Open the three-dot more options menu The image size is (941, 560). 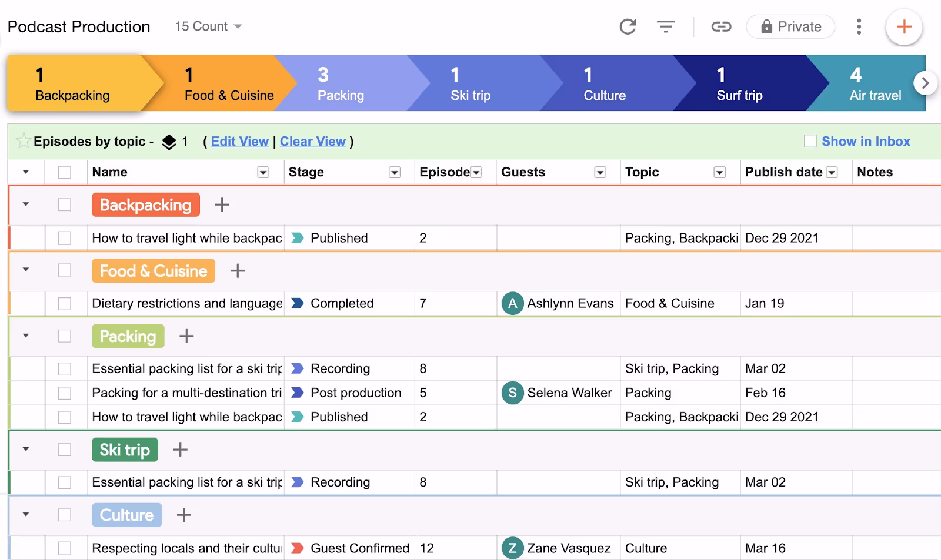(x=859, y=27)
